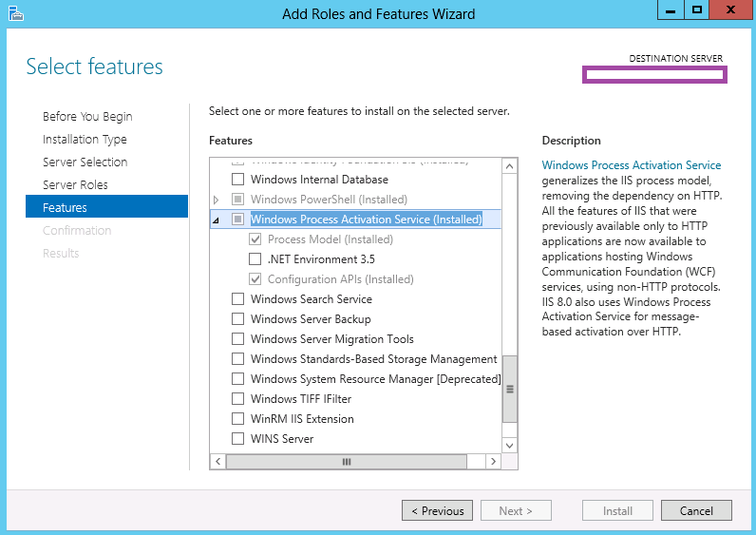Select the Windows Internal Database label
The width and height of the screenshot is (756, 535).
coord(319,180)
